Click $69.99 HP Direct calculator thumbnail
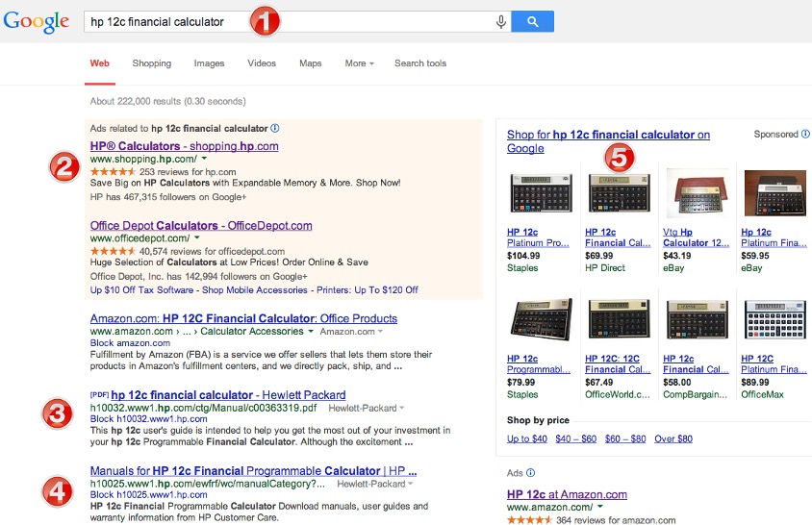This screenshot has height=525, width=812. pyautogui.click(x=620, y=193)
